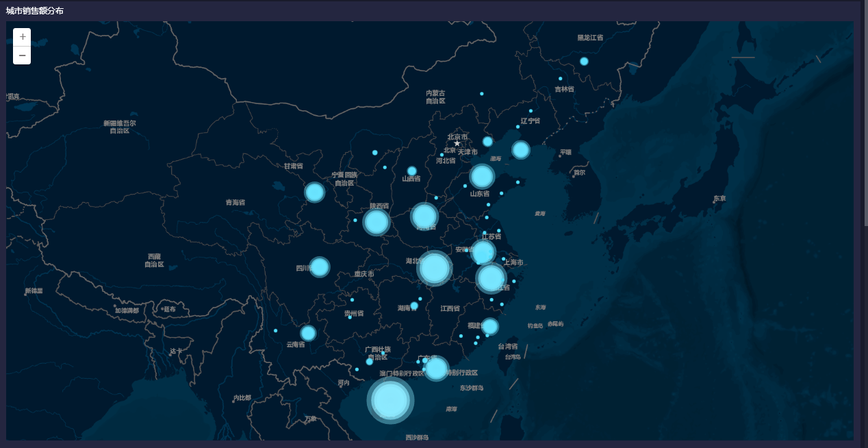
Task: Select the 钓鱼岛 label
Action: tap(535, 326)
